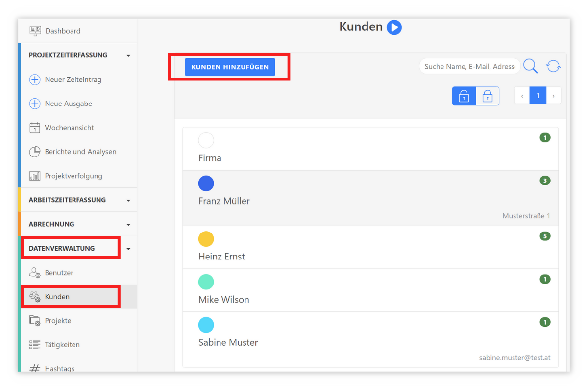588x389 pixels.
Task: Click the next page arrow in pagination
Action: [x=553, y=95]
